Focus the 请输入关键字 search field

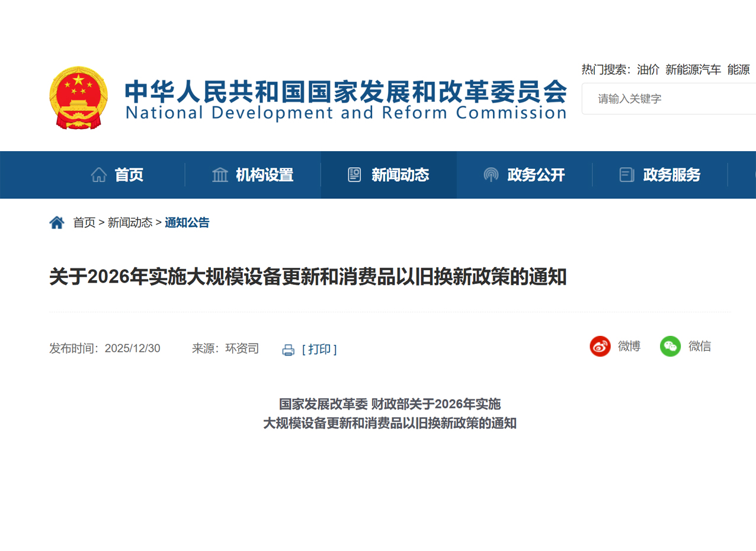(669, 99)
